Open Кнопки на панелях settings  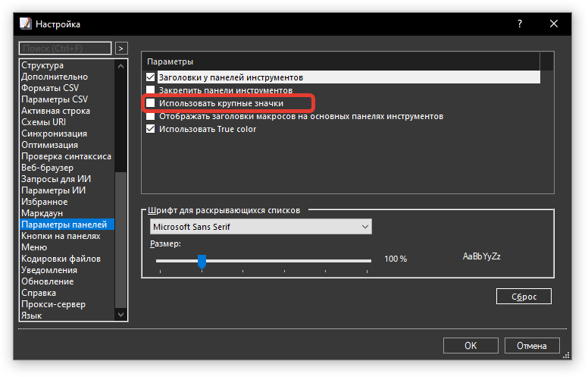pos(67,236)
